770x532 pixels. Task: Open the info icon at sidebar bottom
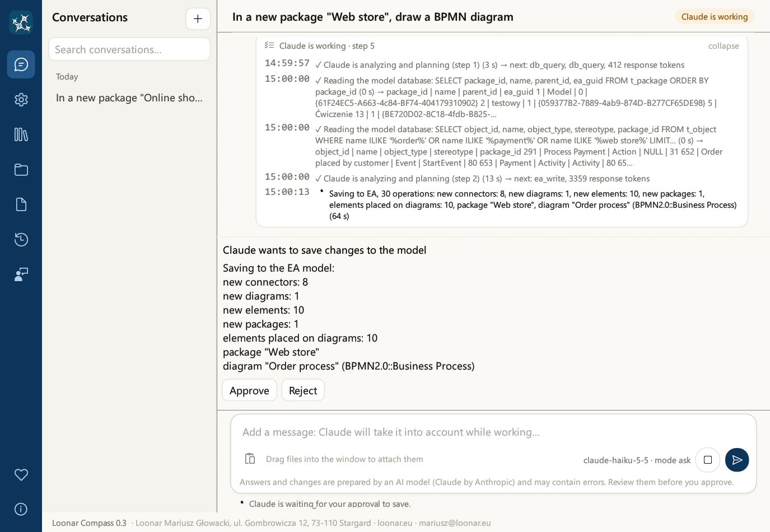pos(21,509)
